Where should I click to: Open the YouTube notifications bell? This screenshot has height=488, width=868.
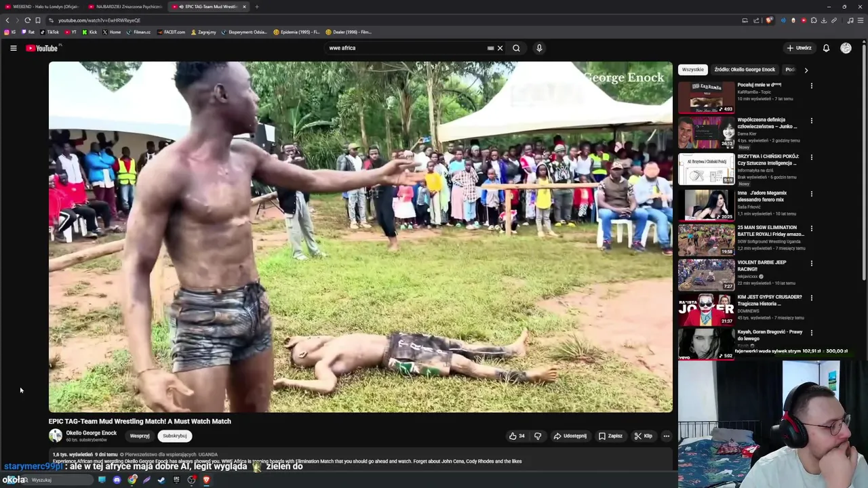pos(826,48)
